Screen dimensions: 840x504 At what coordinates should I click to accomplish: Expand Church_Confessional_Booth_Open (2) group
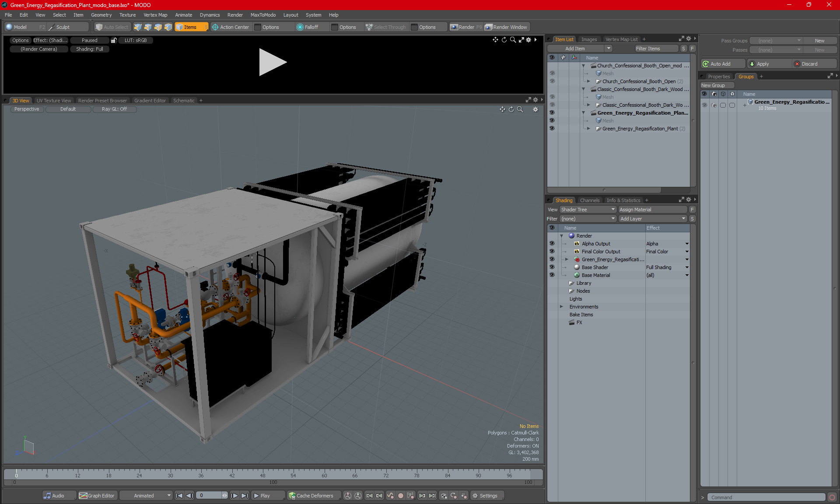tap(589, 81)
